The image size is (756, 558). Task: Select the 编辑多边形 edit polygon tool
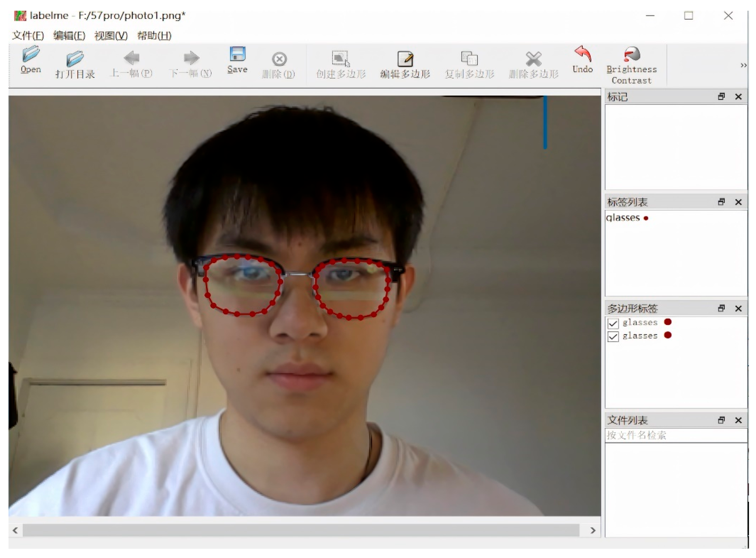(405, 59)
